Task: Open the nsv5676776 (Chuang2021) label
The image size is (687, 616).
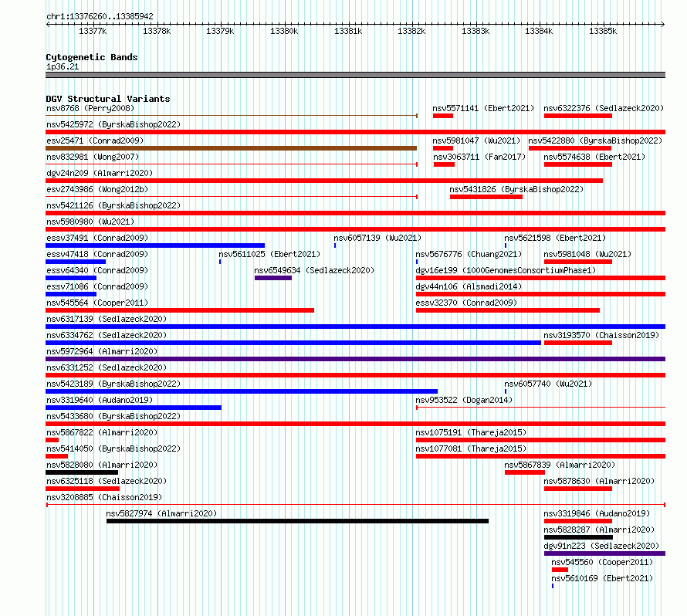Action: [469, 254]
